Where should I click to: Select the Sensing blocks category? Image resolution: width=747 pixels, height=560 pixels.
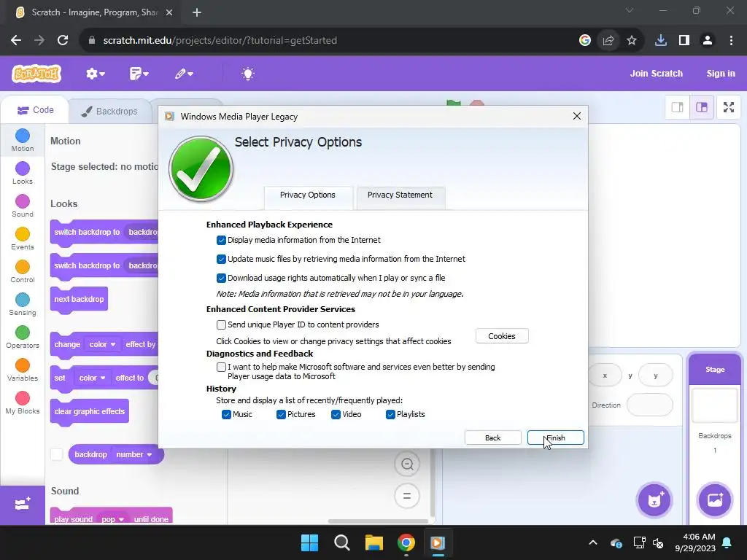point(23,305)
